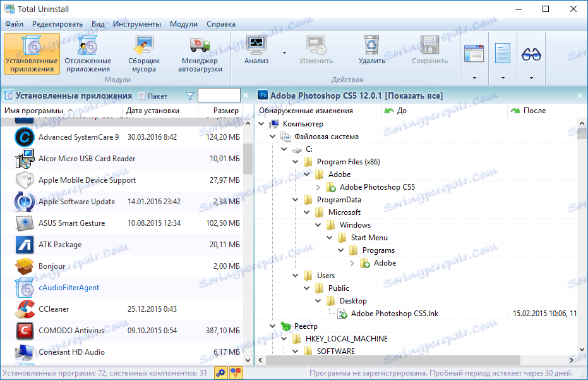Click the document view icon
Screen dimensions: 588x380
click(x=503, y=53)
